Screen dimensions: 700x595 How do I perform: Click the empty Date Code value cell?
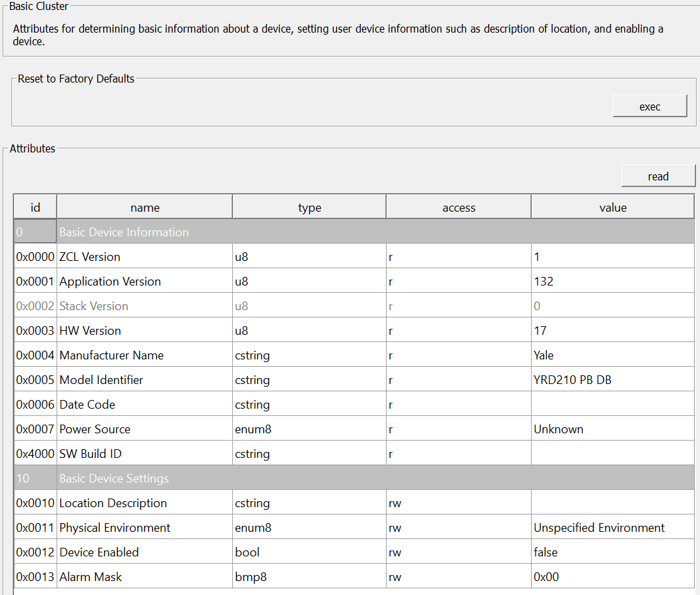(x=612, y=404)
